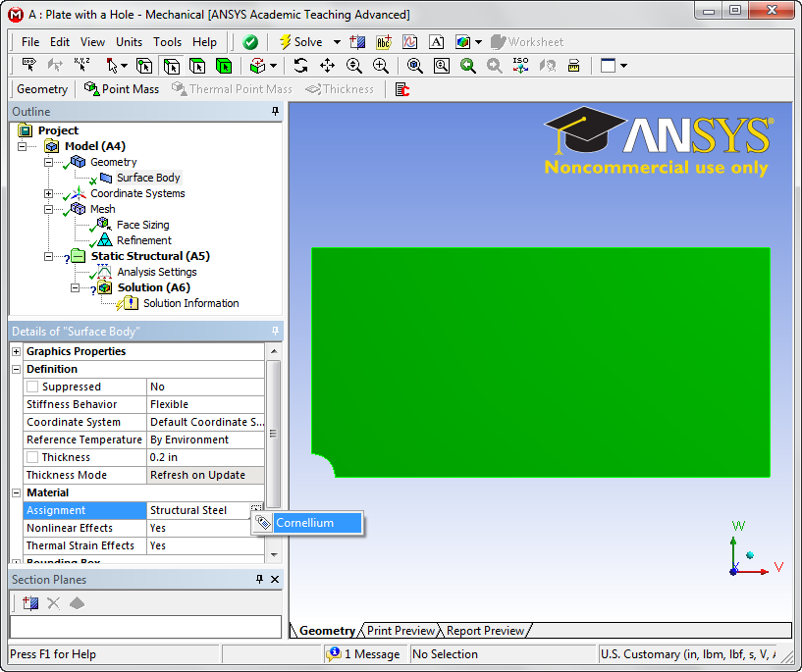Click the 1 Message status entry
Viewport: 802px width, 672px height.
364,654
